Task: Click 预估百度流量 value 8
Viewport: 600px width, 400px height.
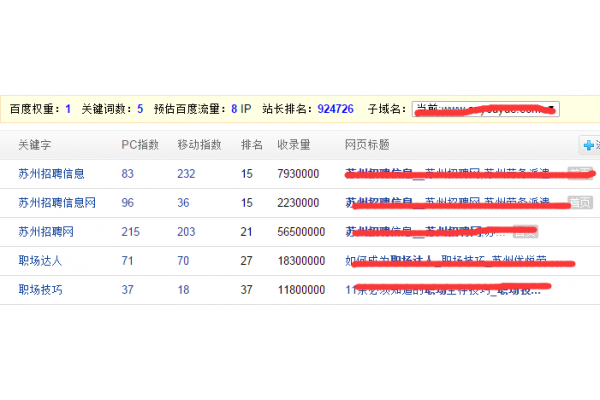Action: pos(234,109)
